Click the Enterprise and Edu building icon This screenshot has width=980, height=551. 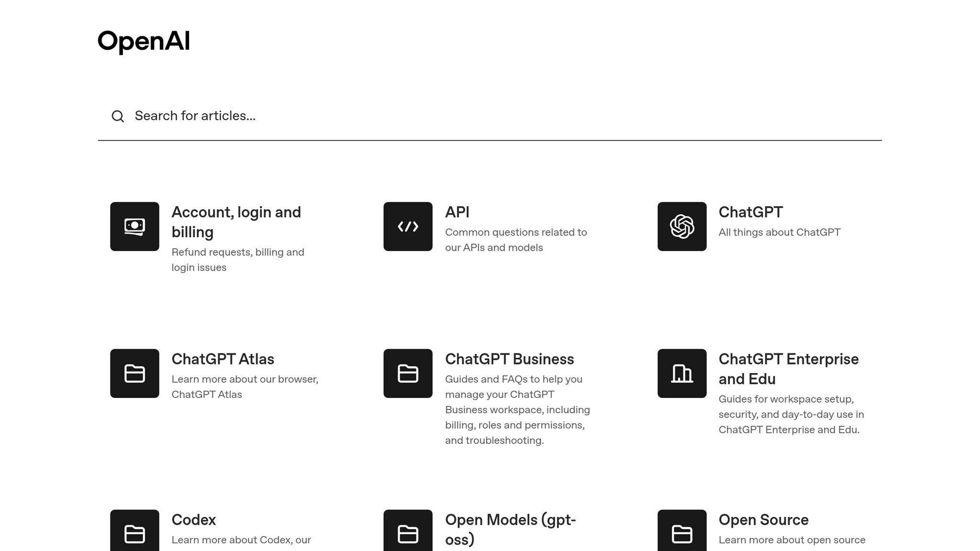coord(681,373)
